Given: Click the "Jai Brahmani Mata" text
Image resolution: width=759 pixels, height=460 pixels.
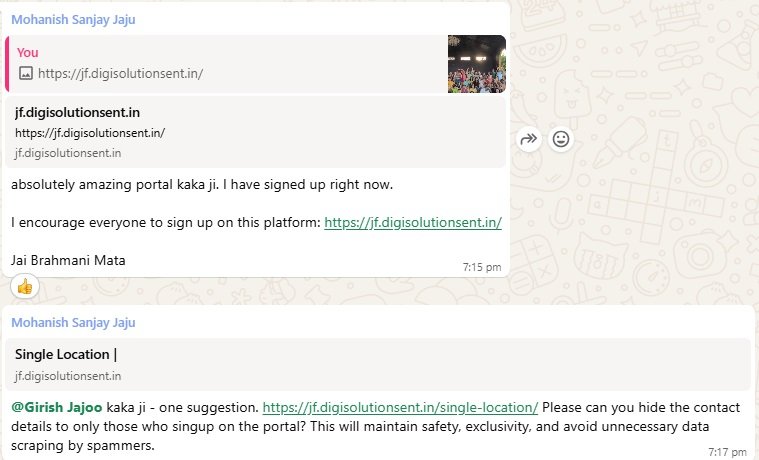Looking at the screenshot, I should (x=68, y=260).
